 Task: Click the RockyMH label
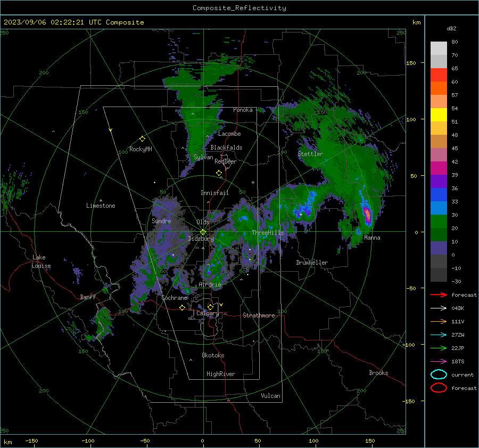point(141,149)
